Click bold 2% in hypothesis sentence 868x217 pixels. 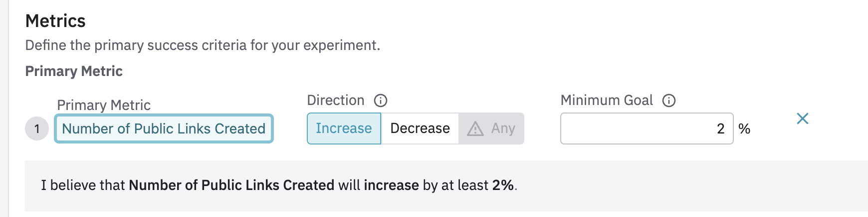(x=503, y=185)
